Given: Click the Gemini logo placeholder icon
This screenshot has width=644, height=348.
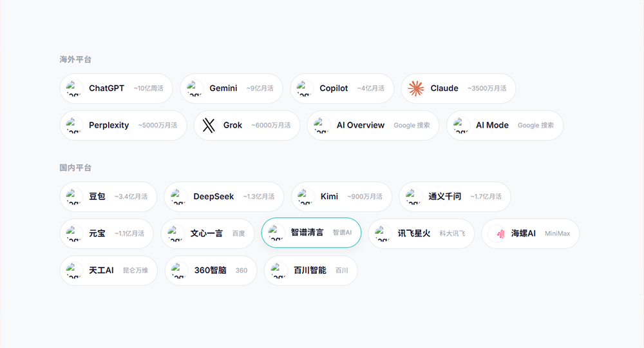Looking at the screenshot, I should tap(194, 88).
